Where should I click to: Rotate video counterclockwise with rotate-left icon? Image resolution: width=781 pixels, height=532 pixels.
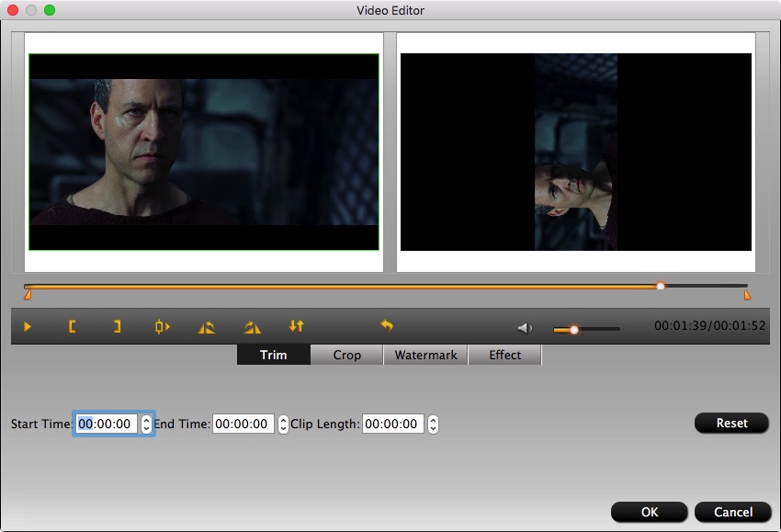coord(207,326)
